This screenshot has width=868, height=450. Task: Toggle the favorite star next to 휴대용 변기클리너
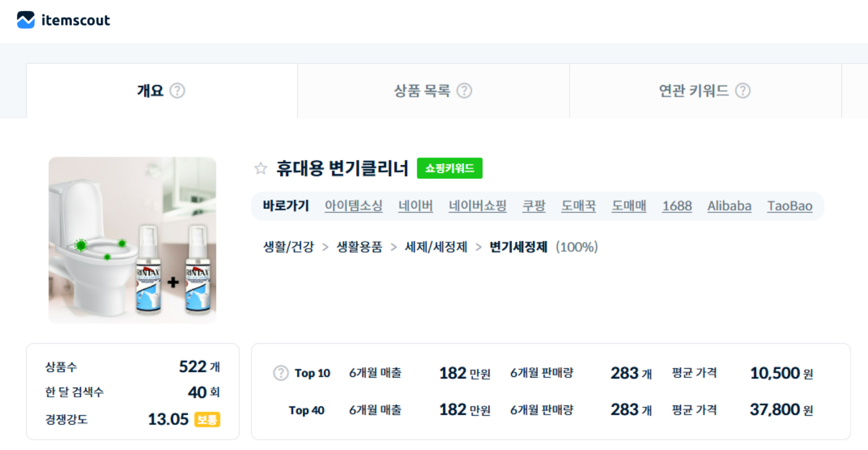tap(260, 168)
